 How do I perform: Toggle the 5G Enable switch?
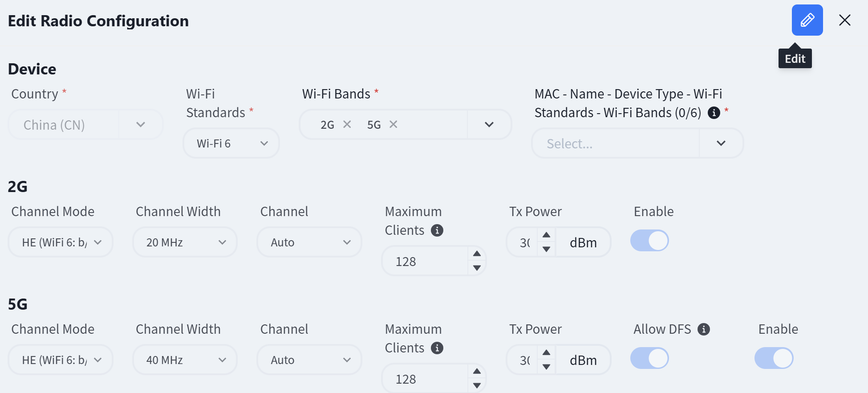pyautogui.click(x=774, y=358)
